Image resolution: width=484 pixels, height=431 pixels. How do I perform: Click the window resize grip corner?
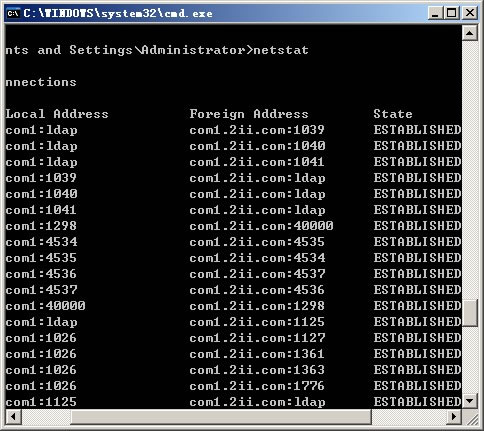tap(471, 417)
